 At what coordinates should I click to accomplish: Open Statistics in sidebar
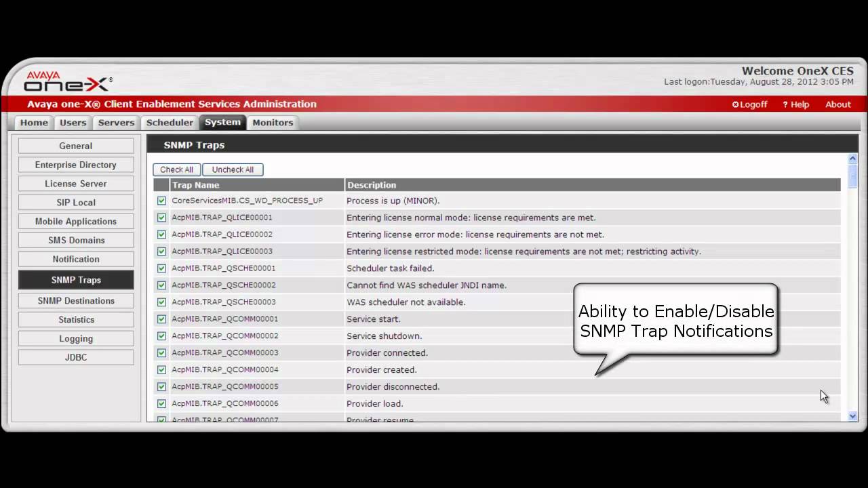[x=76, y=320]
